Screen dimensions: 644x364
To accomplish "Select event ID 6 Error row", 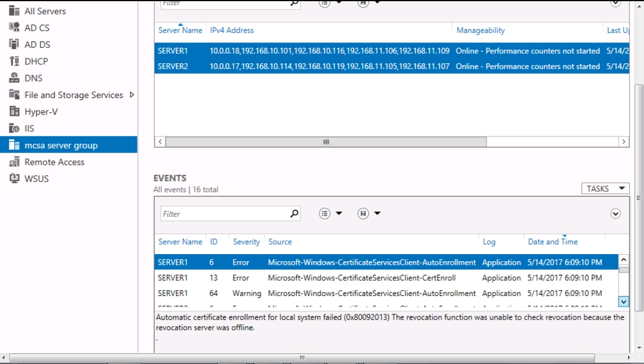I will coord(386,262).
